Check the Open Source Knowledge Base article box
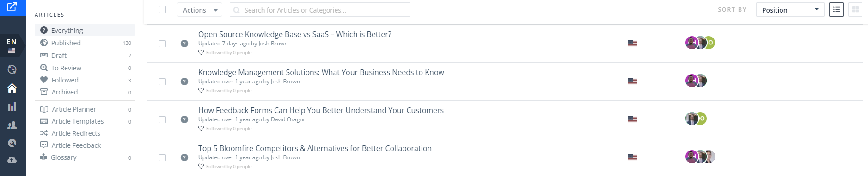Viewport: 868px width, 176px height. coord(162,44)
